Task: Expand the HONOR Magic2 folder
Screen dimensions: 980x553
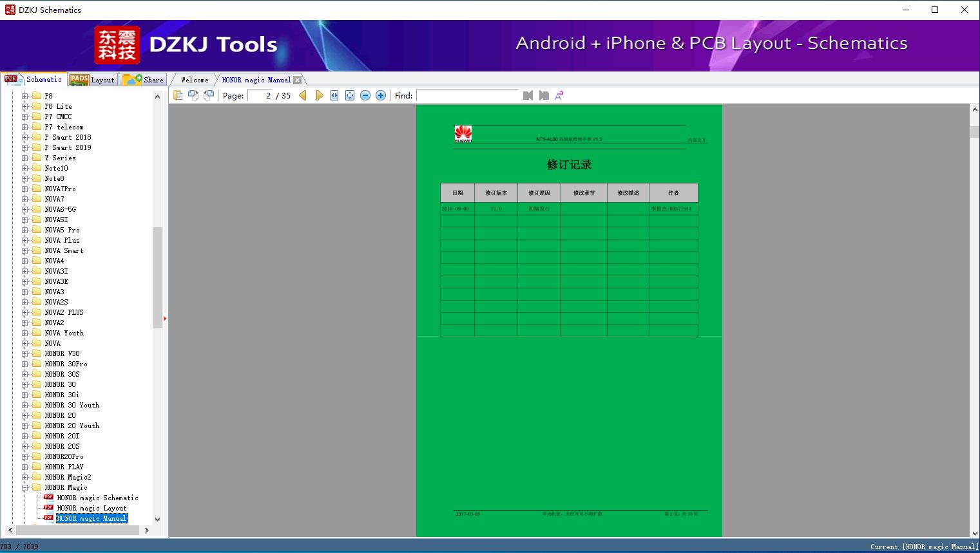Action: 25,477
